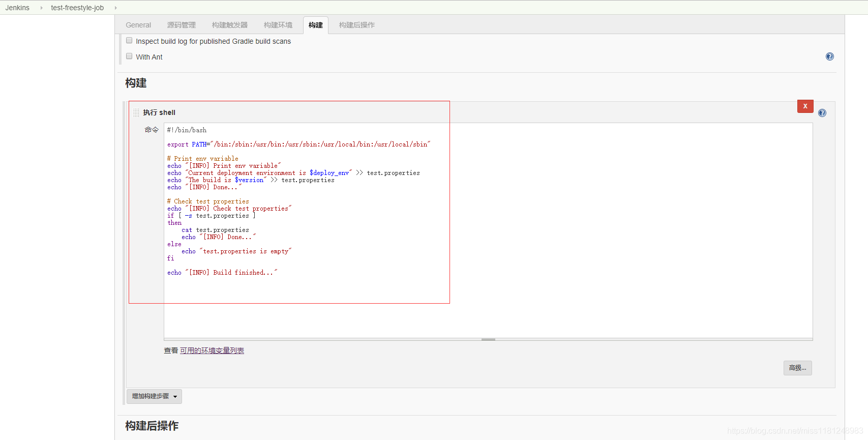Click the export PATH line in the script
The image size is (868, 440).
click(299, 144)
